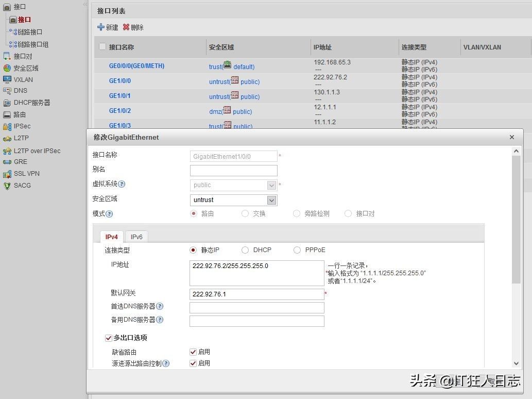The image size is (532, 399).
Task: Click the dialog scrollbar down arrow
Action: 516,363
